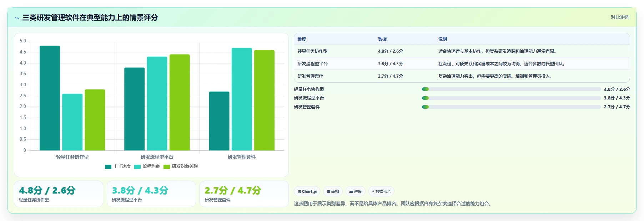Click the 研发管理套件 label in progress list
The width and height of the screenshot is (644, 221).
307,107
